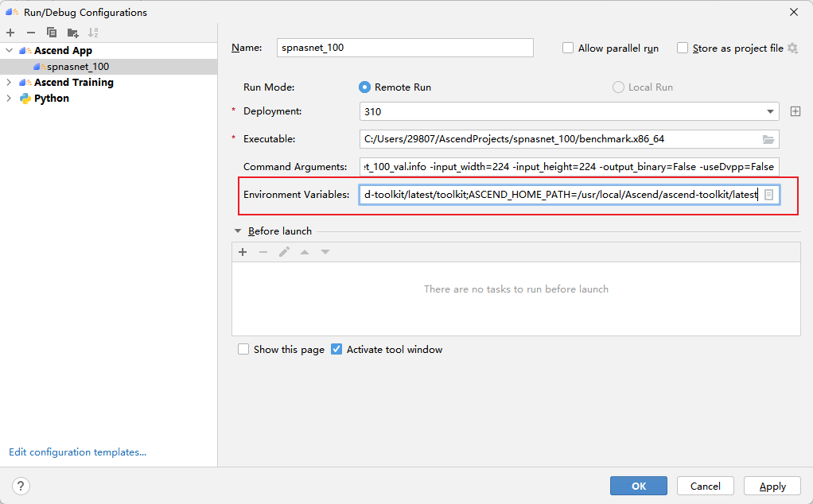Confirm dialog with OK button
Image resolution: width=813 pixels, height=504 pixels.
[x=639, y=486]
